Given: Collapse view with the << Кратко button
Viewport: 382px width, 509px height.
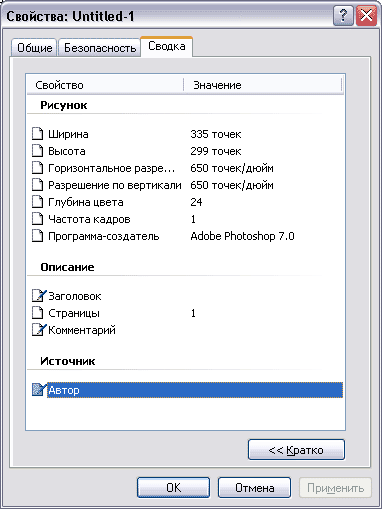Looking at the screenshot, I should (x=296, y=450).
